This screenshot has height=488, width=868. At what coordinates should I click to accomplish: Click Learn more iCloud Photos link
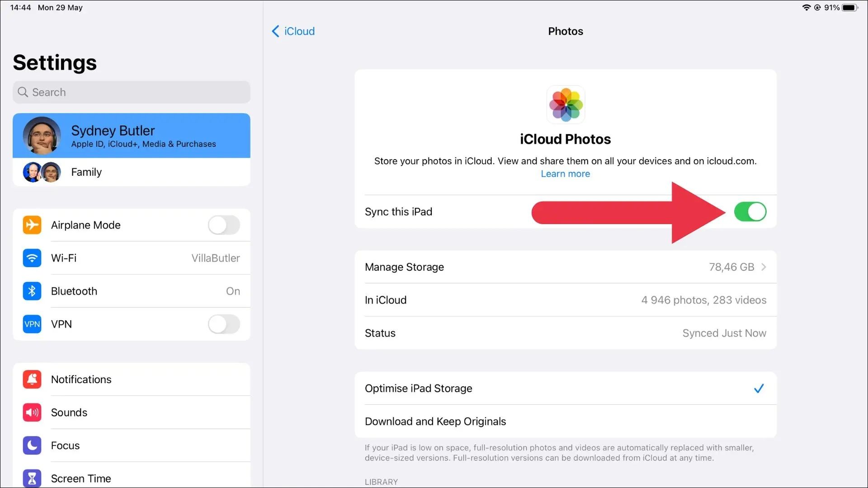pyautogui.click(x=565, y=174)
